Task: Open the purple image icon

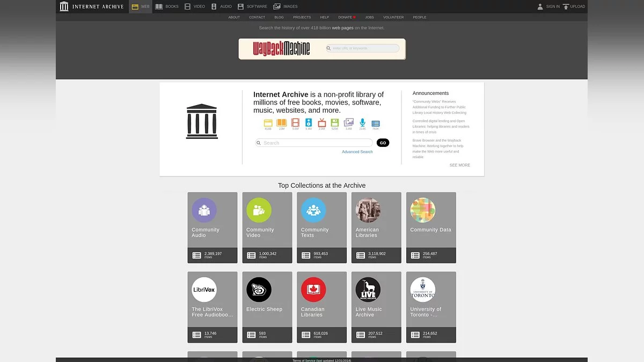Action: click(349, 123)
